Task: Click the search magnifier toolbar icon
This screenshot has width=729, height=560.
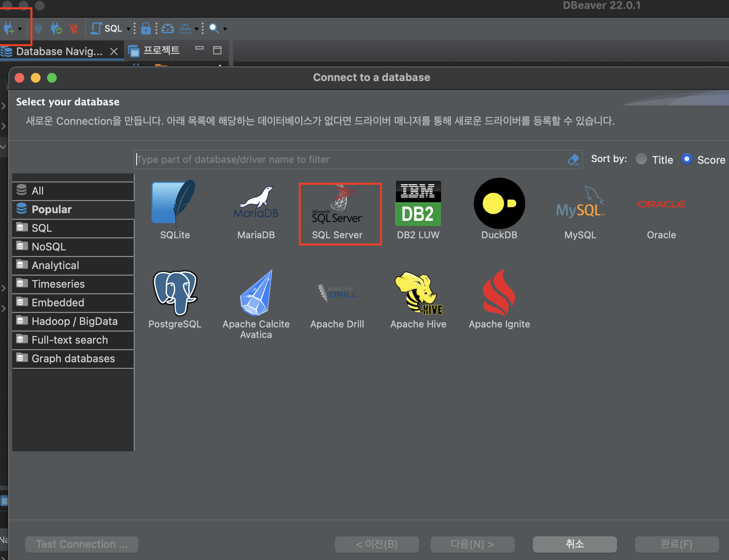Action: pyautogui.click(x=214, y=28)
